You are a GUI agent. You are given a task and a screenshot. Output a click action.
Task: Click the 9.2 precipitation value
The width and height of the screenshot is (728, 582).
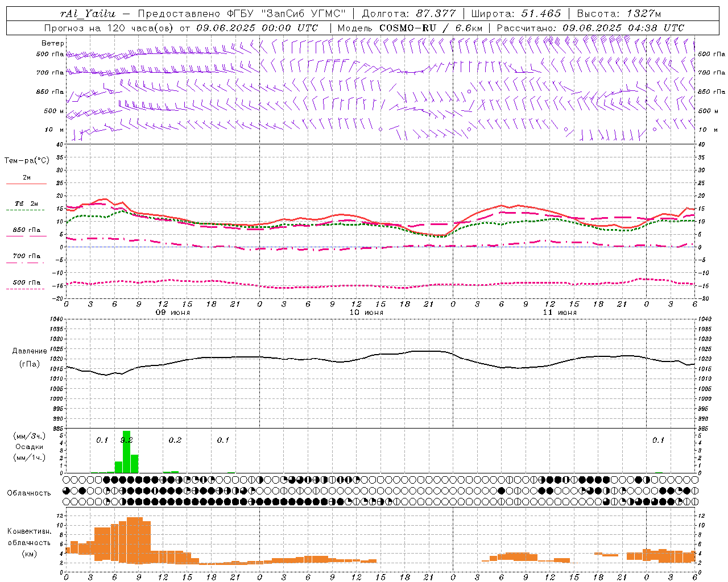tap(126, 440)
